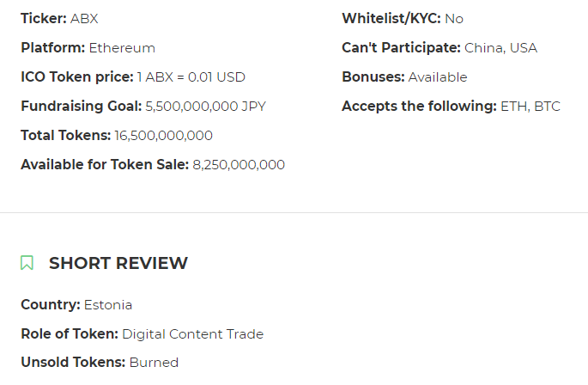The image size is (588, 385).
Task: Click the bookmark icon beside Short Review
Action: pyautogui.click(x=27, y=263)
